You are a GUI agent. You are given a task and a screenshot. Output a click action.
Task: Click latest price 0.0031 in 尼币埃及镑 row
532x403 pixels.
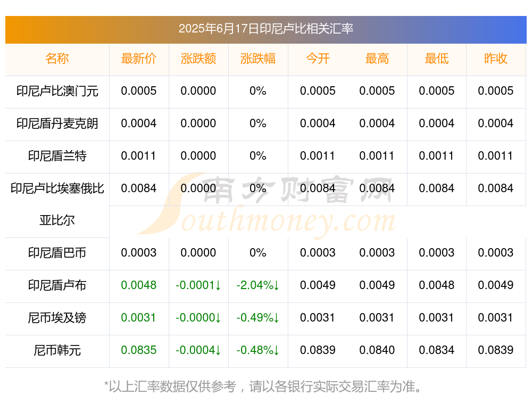coord(139,318)
